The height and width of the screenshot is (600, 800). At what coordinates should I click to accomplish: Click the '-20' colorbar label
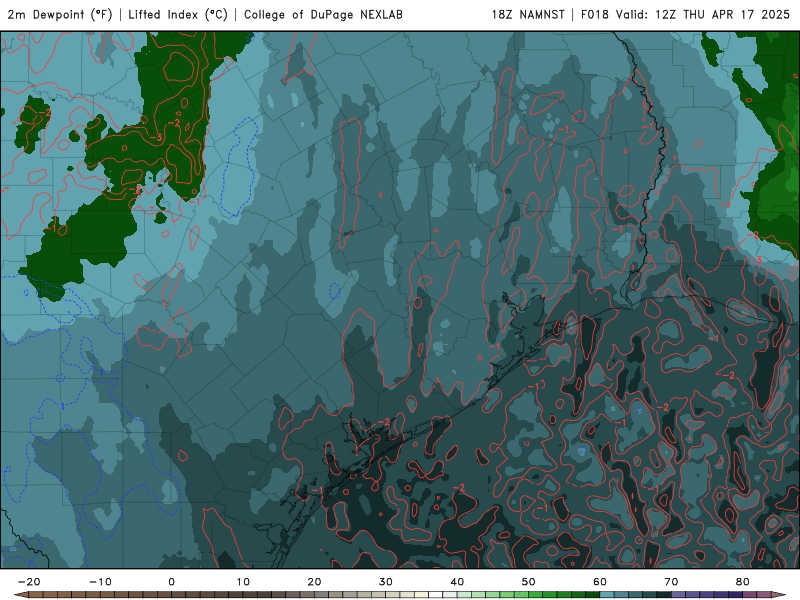point(29,582)
